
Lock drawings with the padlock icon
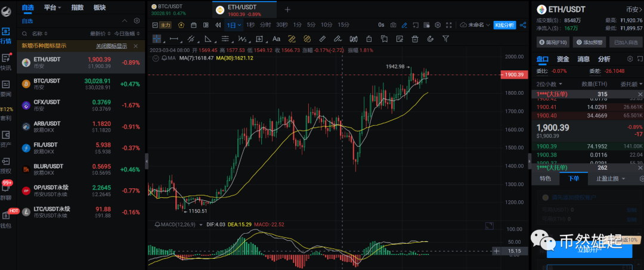click(x=369, y=39)
